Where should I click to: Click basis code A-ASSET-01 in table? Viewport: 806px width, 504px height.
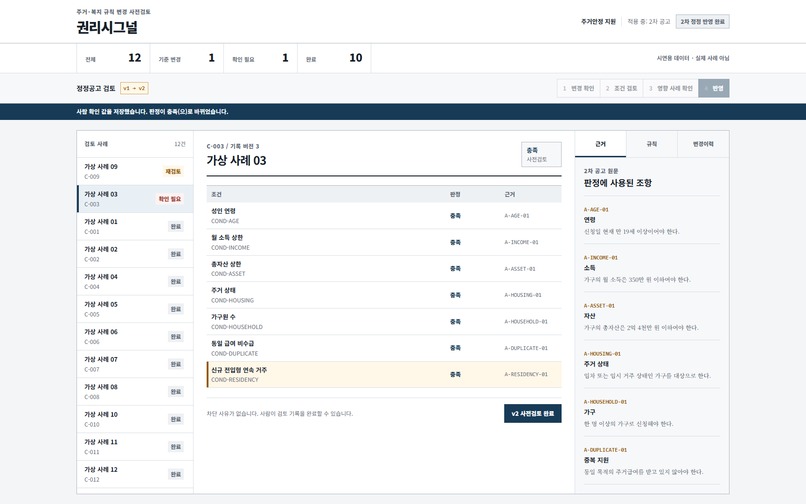pyautogui.click(x=520, y=269)
